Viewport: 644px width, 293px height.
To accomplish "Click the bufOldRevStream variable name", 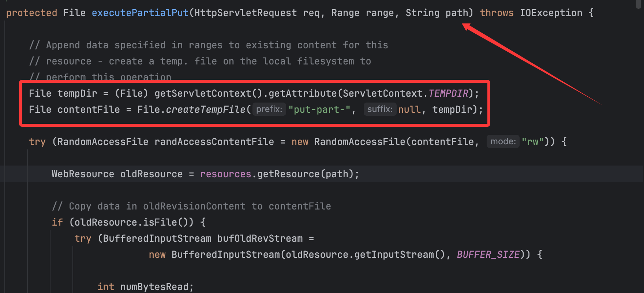I will point(260,238).
